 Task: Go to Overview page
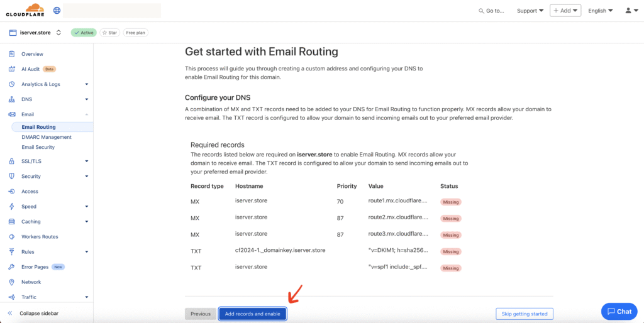(x=33, y=54)
